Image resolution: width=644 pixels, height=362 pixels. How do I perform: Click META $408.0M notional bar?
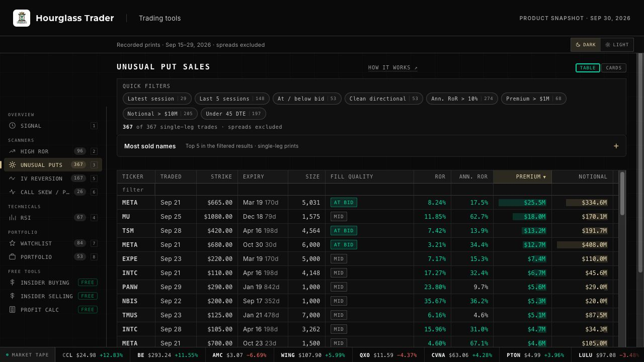(582, 245)
